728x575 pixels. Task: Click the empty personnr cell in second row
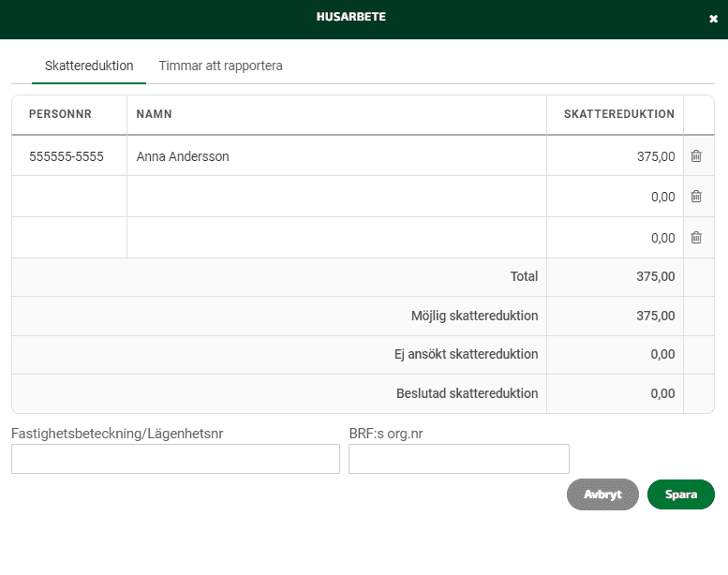click(69, 197)
